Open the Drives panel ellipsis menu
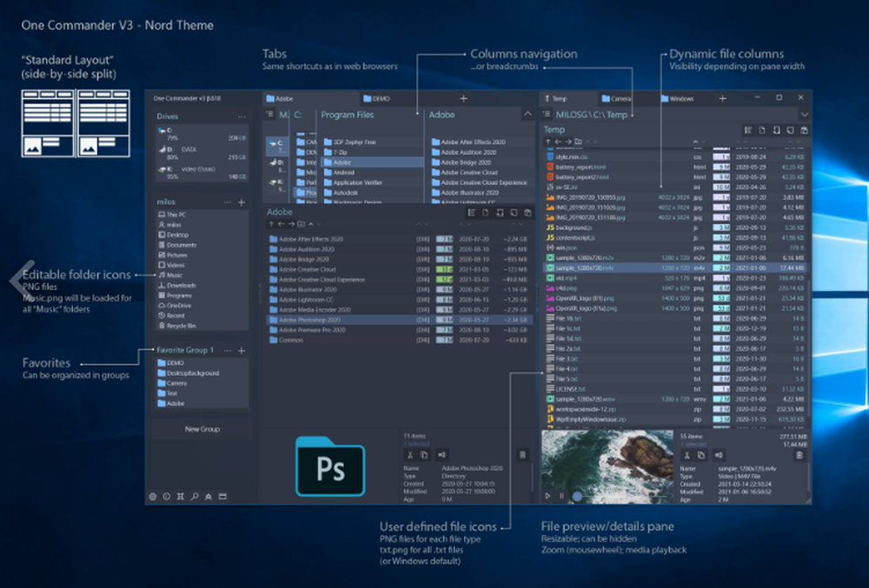This screenshot has width=869, height=588. 242,116
